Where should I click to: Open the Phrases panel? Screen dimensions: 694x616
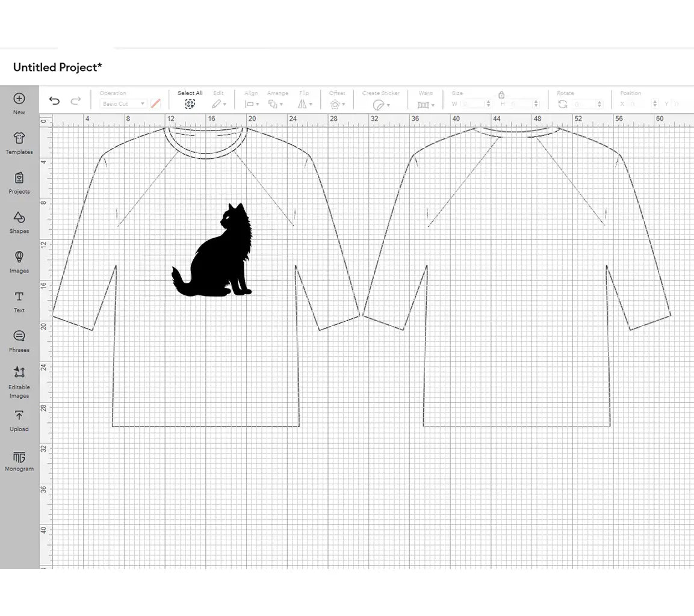click(x=19, y=341)
